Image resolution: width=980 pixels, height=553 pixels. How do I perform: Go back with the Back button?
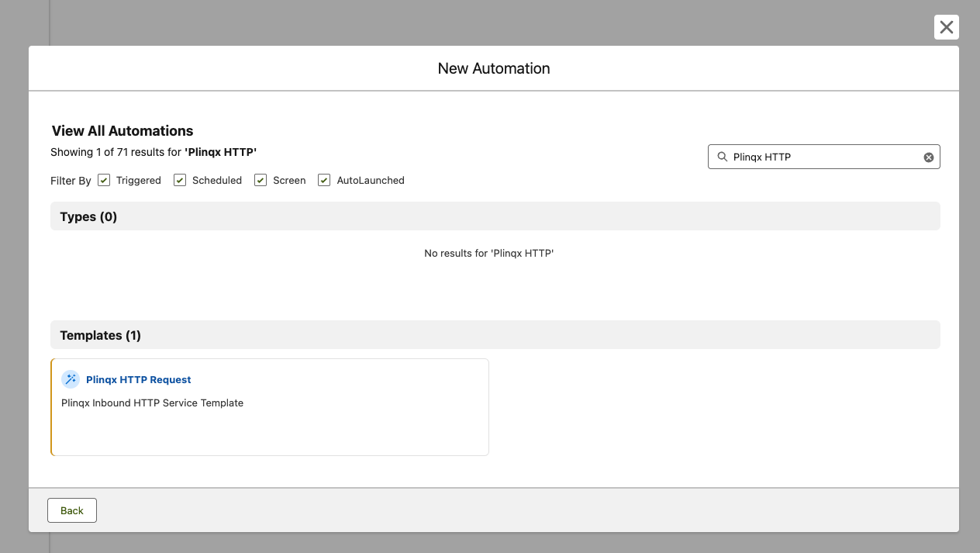[72, 510]
